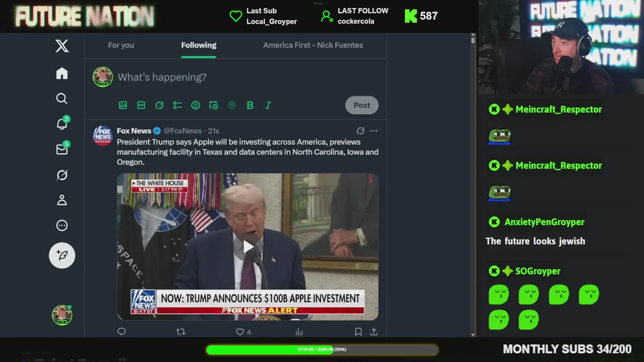Click the Last Sub Local_Groyper label
Viewport: 644px width, 362px height.
(x=263, y=16)
